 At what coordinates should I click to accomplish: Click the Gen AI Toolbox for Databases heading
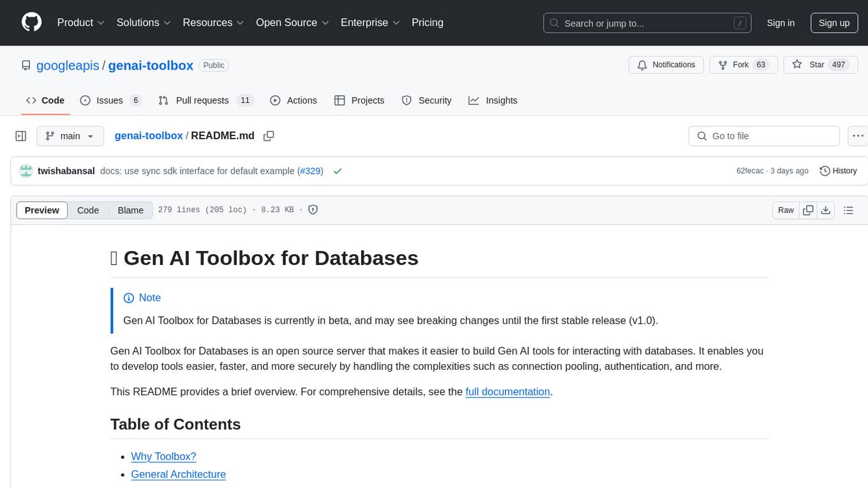pos(264,258)
